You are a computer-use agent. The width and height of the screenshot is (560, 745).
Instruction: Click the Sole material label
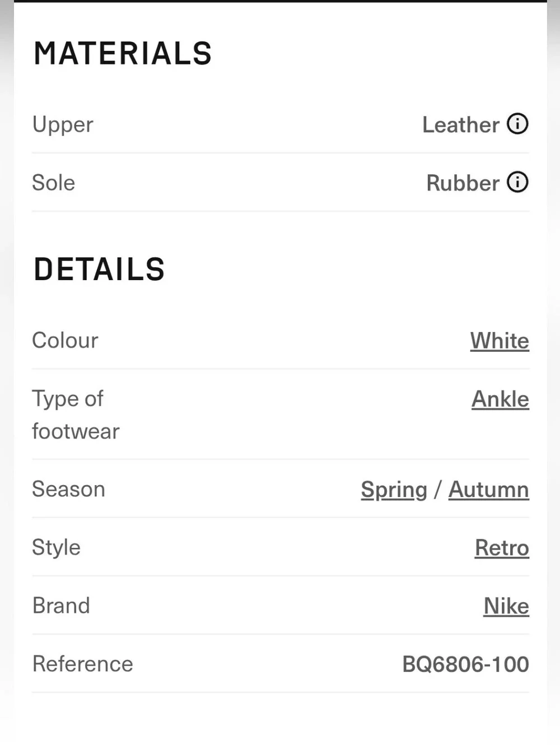[53, 183]
